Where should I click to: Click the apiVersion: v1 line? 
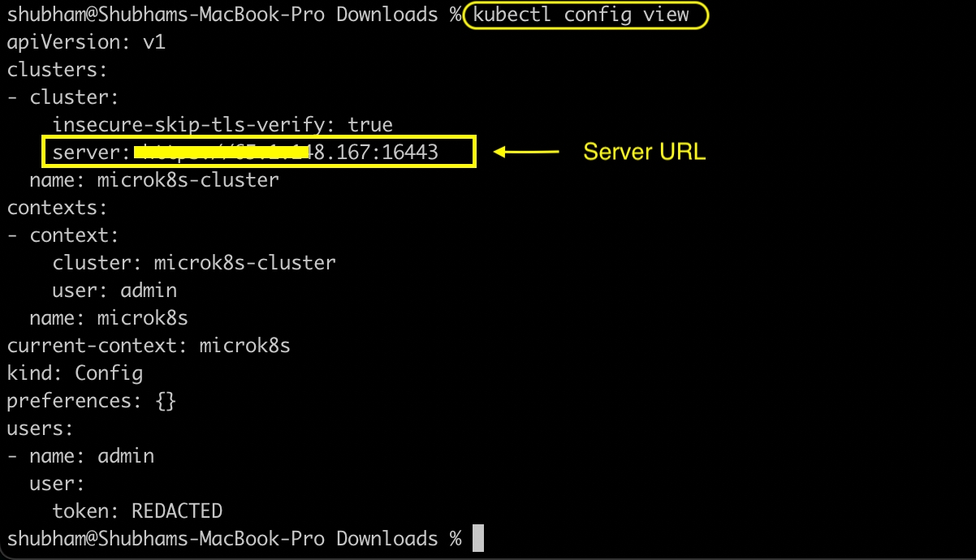click(x=86, y=41)
